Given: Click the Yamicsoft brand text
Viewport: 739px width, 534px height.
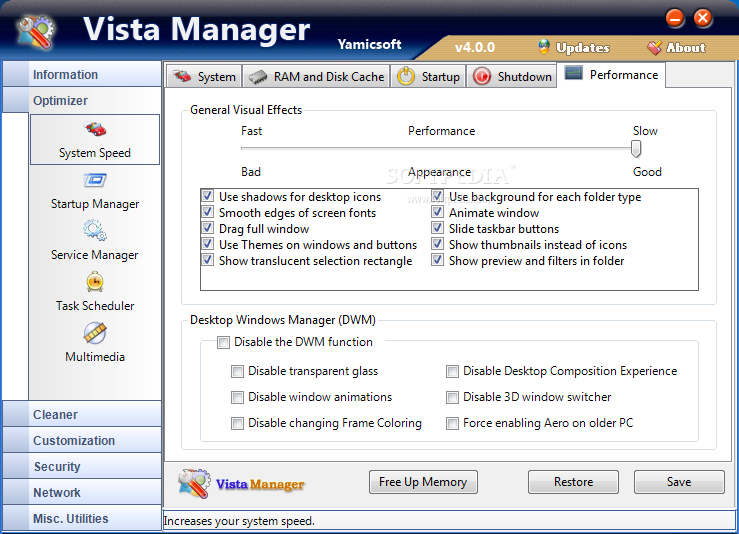Looking at the screenshot, I should tap(369, 44).
